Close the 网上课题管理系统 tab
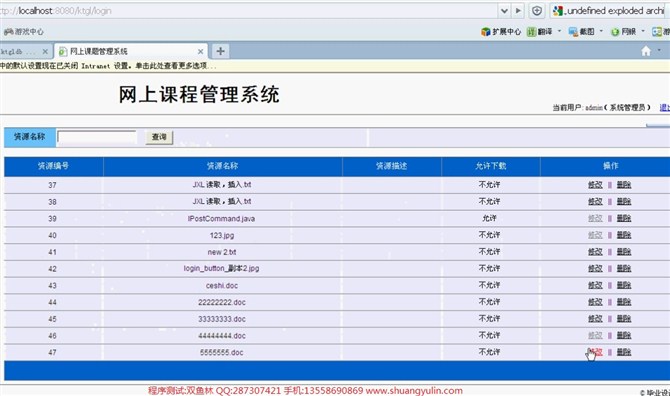The image size is (670, 396). coord(200,51)
